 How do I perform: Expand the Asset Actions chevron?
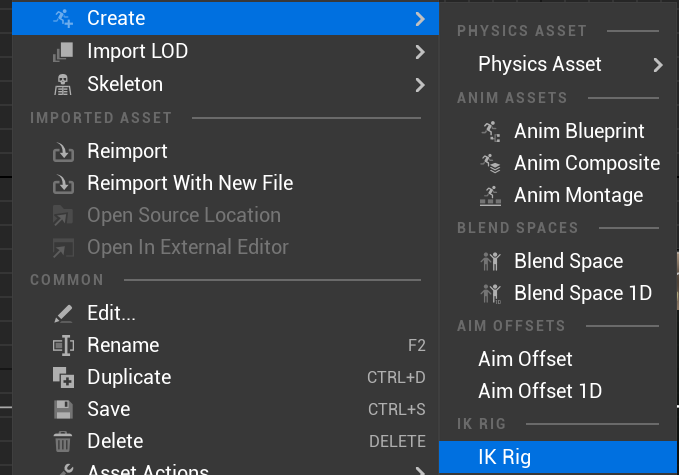[420, 471]
